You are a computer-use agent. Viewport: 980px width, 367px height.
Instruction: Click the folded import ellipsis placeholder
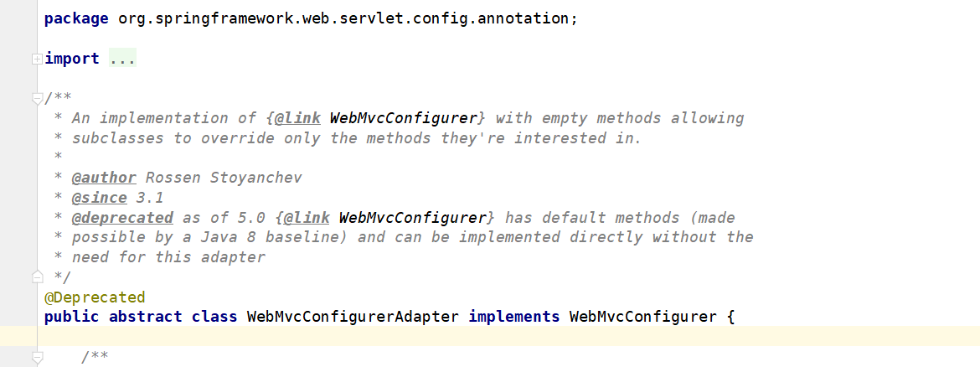[x=122, y=59]
